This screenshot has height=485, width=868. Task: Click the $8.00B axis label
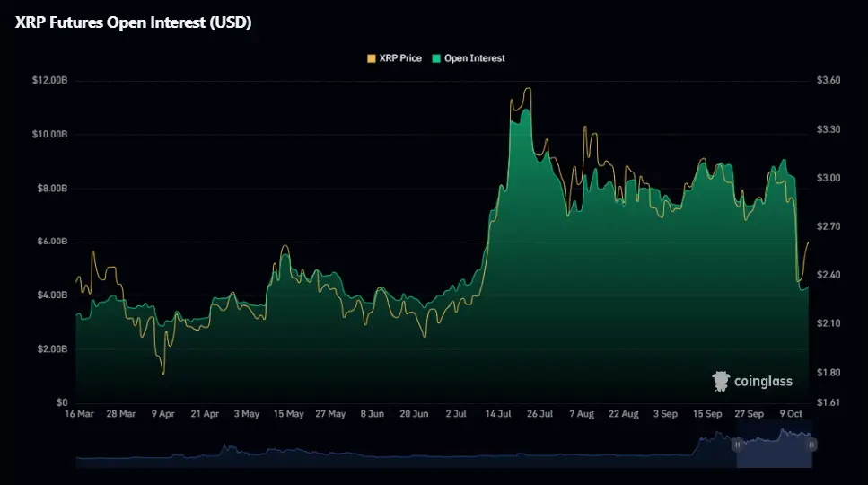[x=52, y=189]
